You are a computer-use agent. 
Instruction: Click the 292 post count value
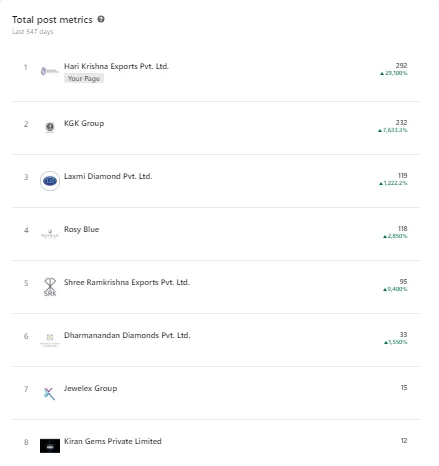pyautogui.click(x=401, y=66)
